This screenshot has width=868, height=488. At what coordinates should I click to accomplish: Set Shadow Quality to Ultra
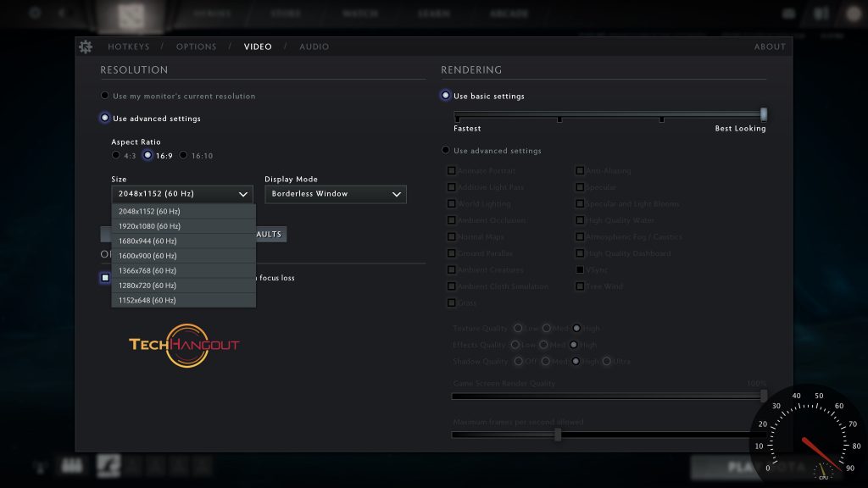point(607,361)
